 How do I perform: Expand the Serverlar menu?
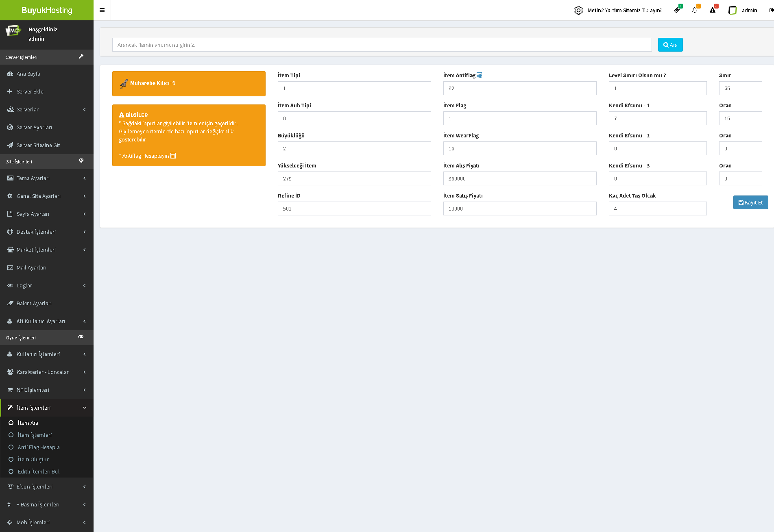(x=47, y=109)
